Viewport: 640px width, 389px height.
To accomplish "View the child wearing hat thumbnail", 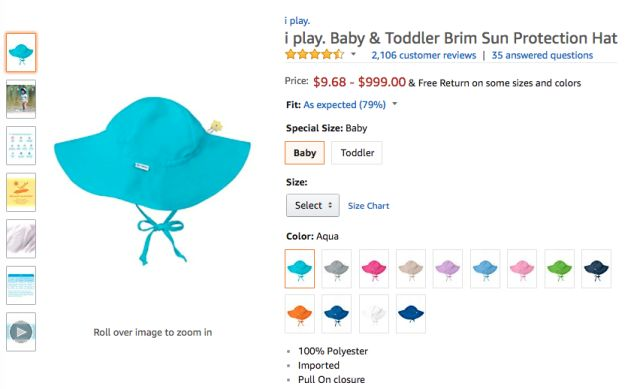I will click(21, 99).
